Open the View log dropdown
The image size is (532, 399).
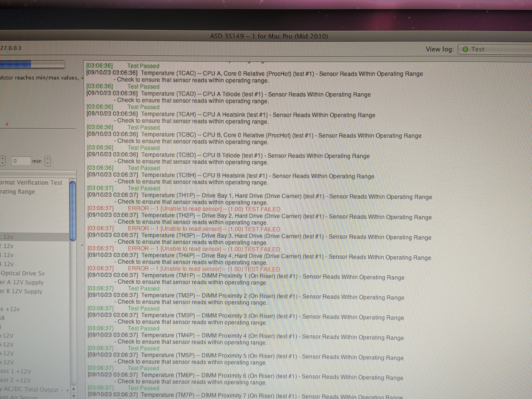[495, 49]
